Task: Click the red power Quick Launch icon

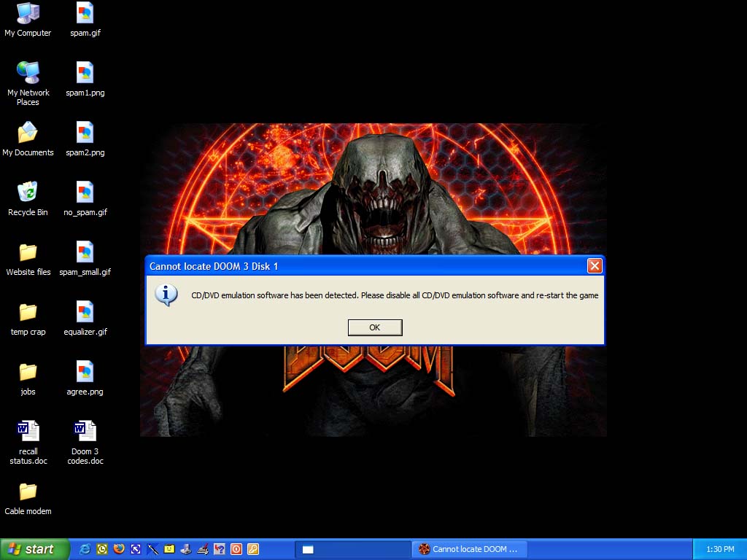Action: pyautogui.click(x=236, y=549)
